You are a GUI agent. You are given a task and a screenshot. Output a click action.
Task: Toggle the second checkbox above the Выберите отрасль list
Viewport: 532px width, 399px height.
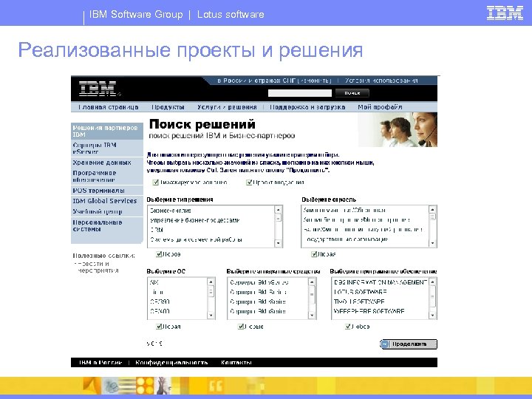249,183
